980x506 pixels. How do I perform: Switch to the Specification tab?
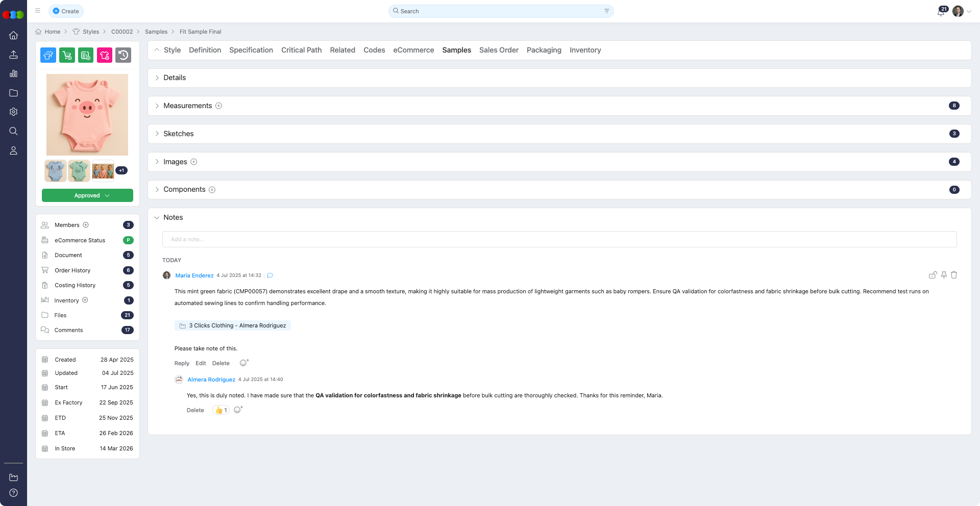tap(251, 50)
